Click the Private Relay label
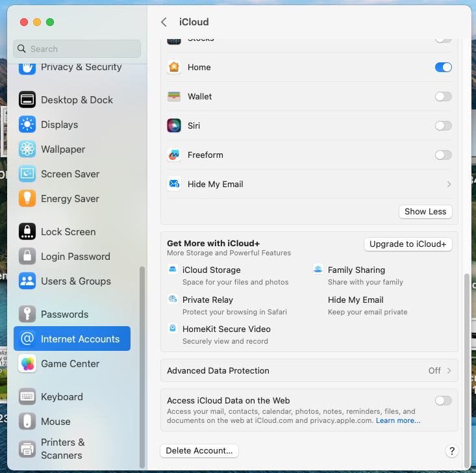This screenshot has height=473, width=476. (x=208, y=300)
